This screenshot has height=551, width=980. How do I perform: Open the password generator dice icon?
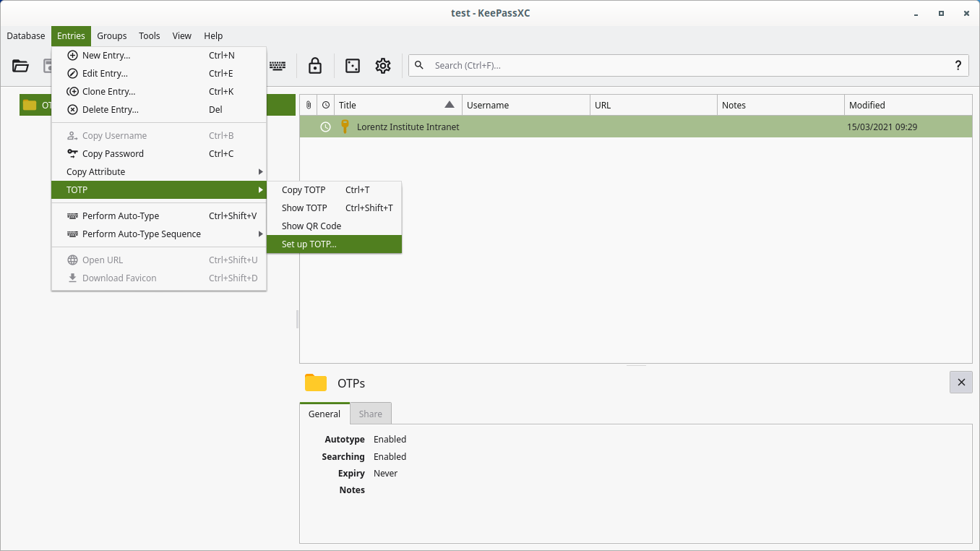point(353,66)
